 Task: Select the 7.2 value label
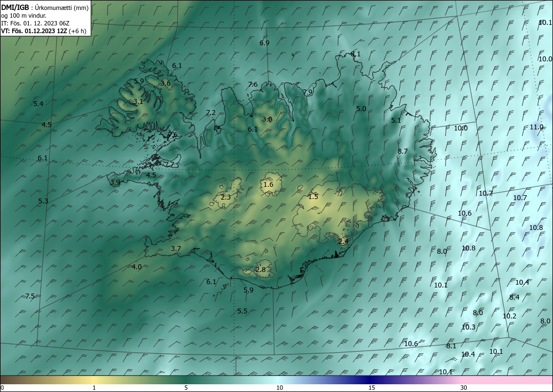click(211, 113)
